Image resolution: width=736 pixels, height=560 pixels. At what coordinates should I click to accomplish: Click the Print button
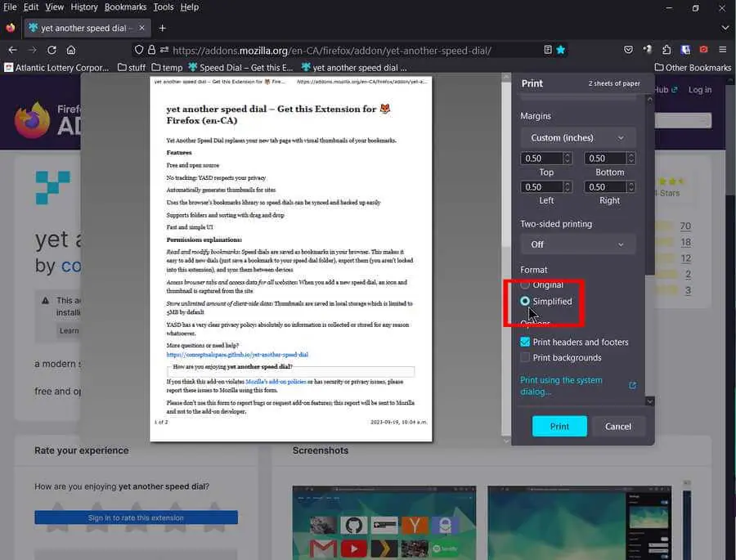pos(559,426)
